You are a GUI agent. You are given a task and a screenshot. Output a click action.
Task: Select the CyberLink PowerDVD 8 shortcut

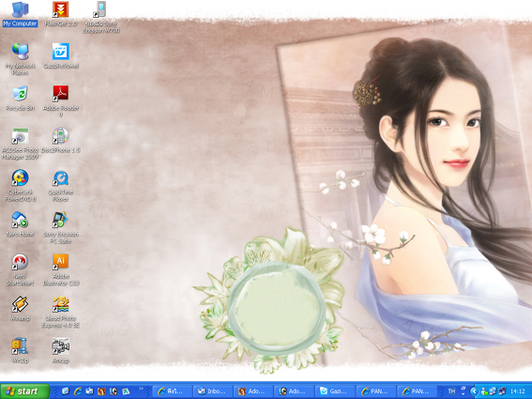coord(20,186)
